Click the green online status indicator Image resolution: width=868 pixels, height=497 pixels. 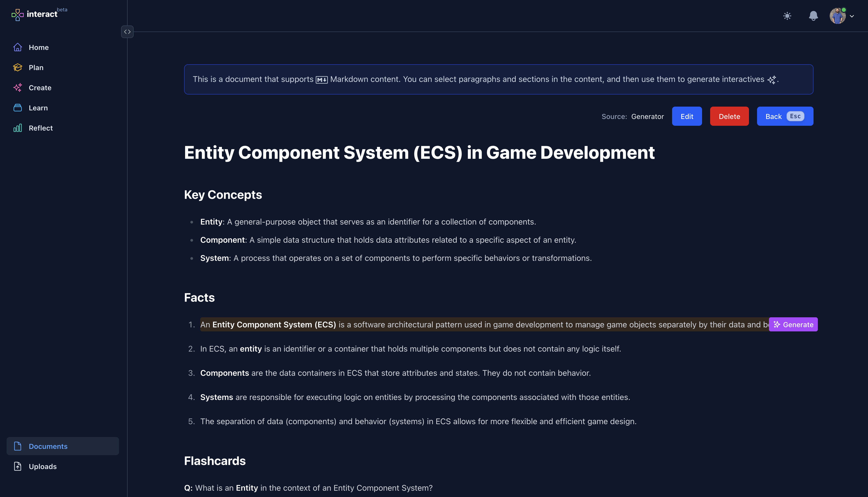(844, 10)
